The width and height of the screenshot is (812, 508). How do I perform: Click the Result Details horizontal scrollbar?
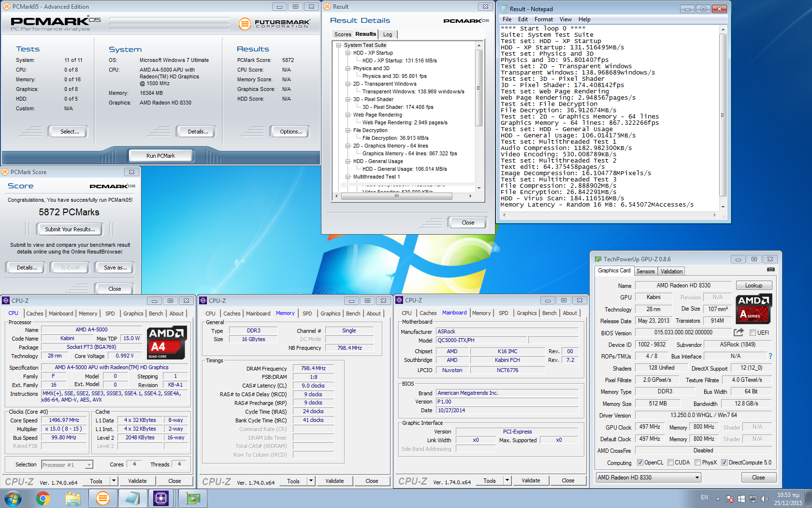coord(403,196)
